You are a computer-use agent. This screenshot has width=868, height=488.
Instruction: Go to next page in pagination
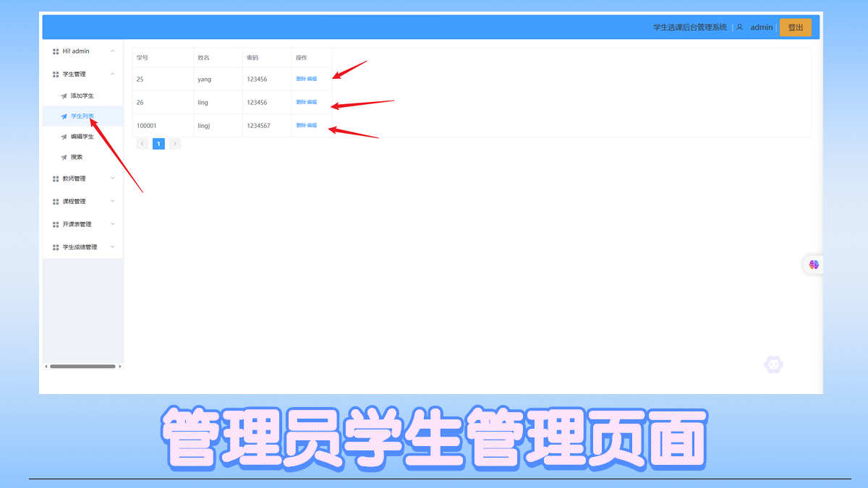coord(175,144)
